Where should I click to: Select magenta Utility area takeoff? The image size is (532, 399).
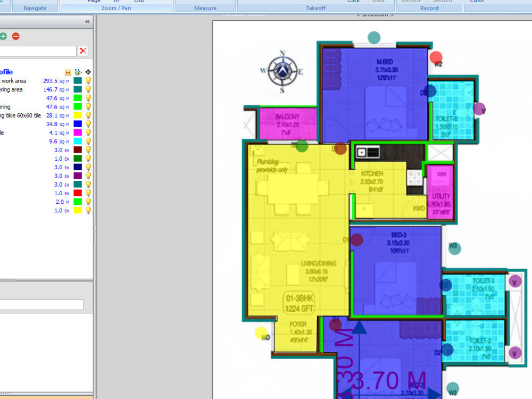coord(440,192)
